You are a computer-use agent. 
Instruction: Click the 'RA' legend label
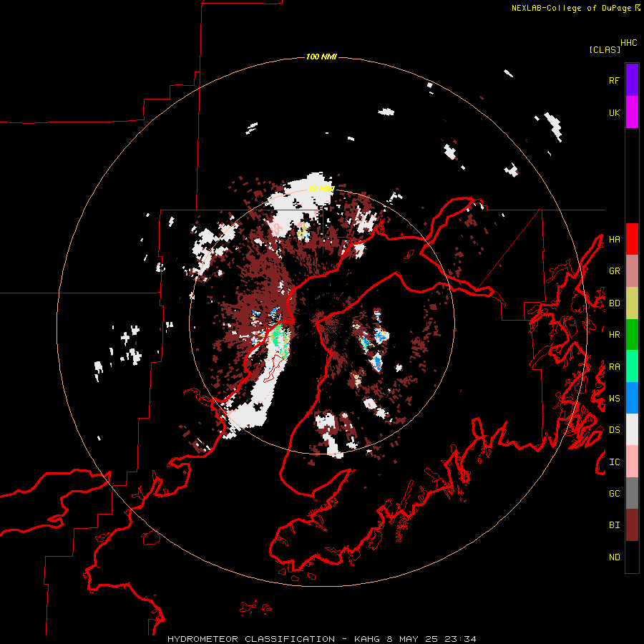pos(614,367)
